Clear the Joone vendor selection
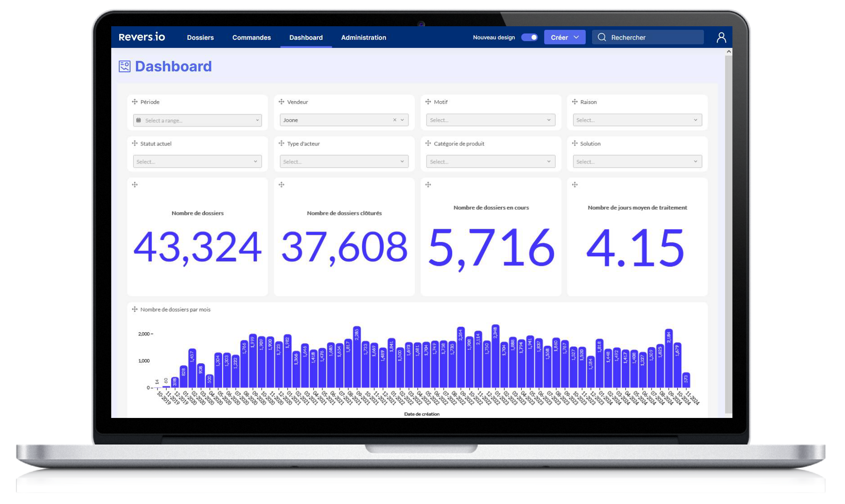The image size is (845, 504). click(x=394, y=120)
